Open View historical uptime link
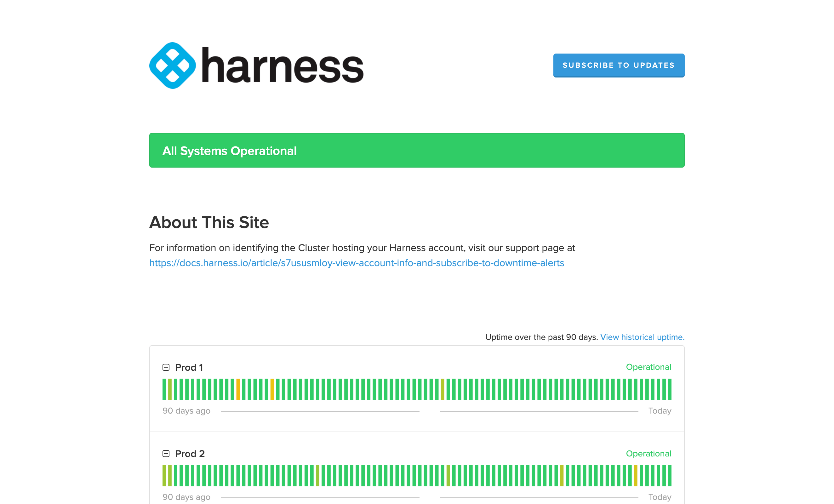 tap(642, 337)
